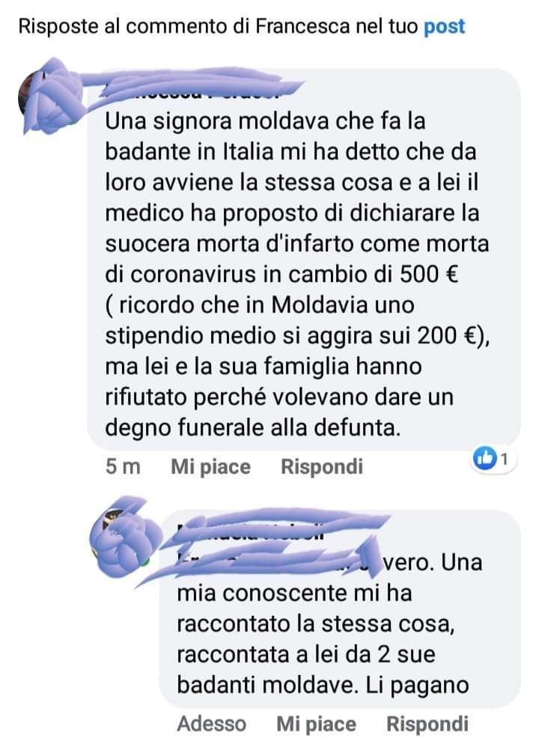Screen dimensions: 539x756
Task: Click the "Adesso" timestamp of the second comment
Action: (212, 724)
